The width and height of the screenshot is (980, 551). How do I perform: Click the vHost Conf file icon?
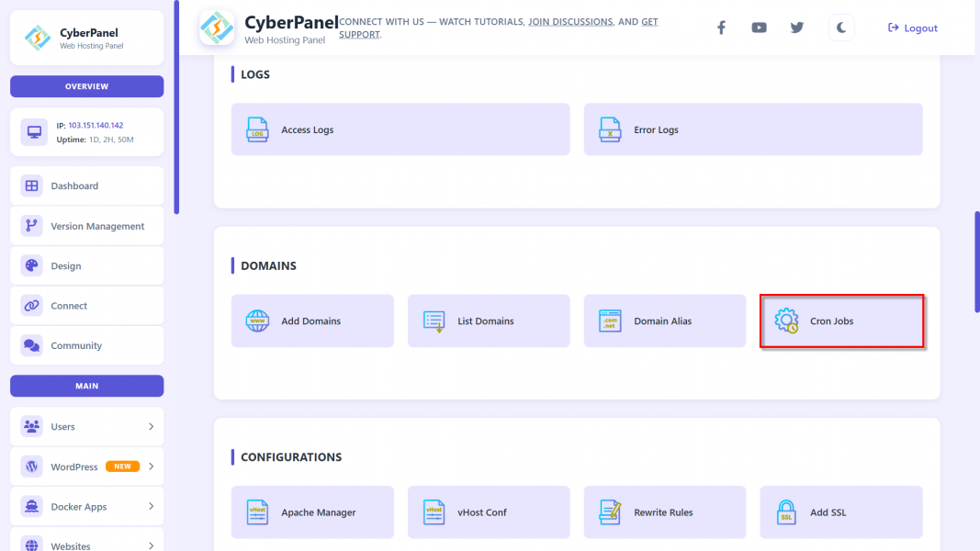coord(434,512)
